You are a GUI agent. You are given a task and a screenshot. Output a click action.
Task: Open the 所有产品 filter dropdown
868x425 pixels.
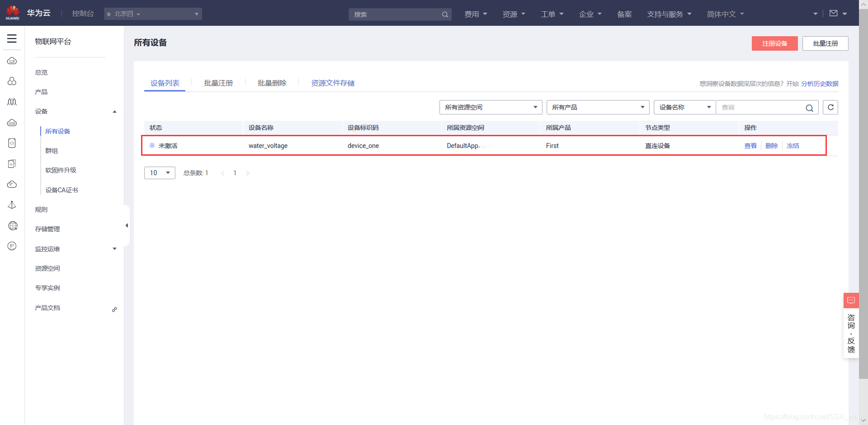(598, 107)
